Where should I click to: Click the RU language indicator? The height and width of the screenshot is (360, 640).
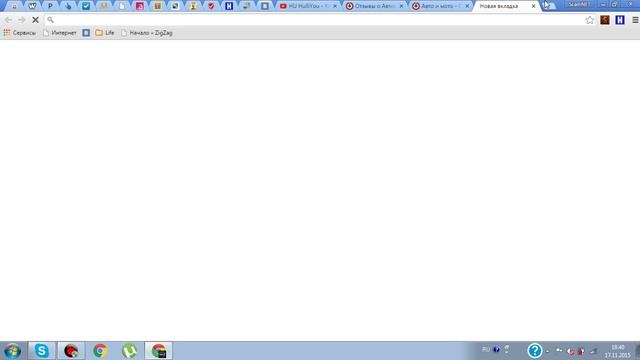click(x=486, y=349)
